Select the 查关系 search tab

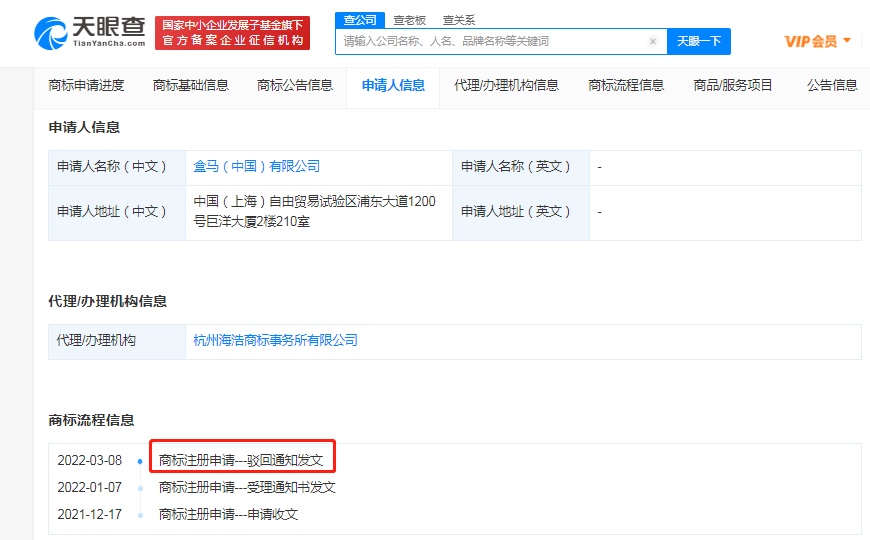459,21
